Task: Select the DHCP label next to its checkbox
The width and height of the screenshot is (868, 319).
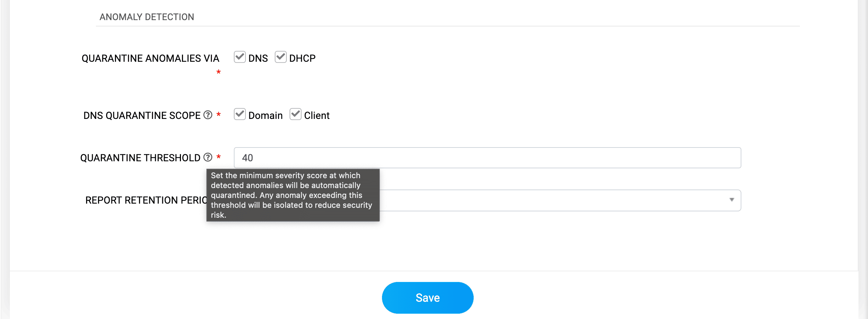Action: pyautogui.click(x=302, y=58)
